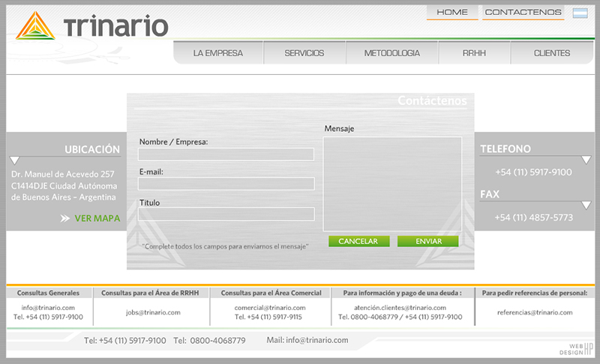Click the double arrow beside Ver Mapa
The height and width of the screenshot is (364, 600).
pos(65,219)
